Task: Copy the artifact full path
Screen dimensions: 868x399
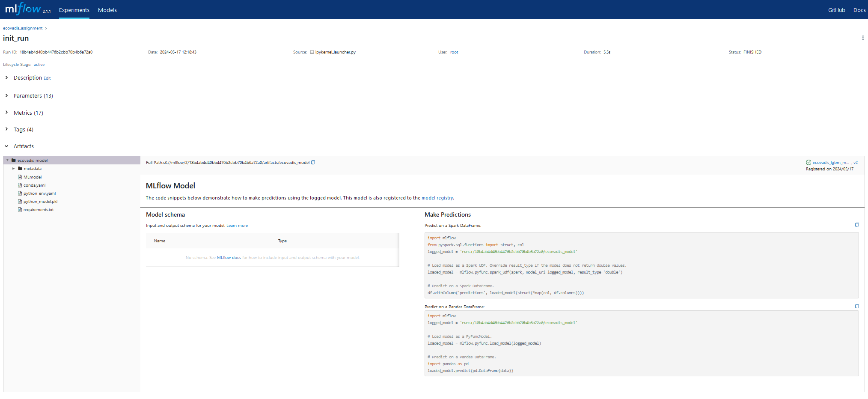Action: (313, 162)
